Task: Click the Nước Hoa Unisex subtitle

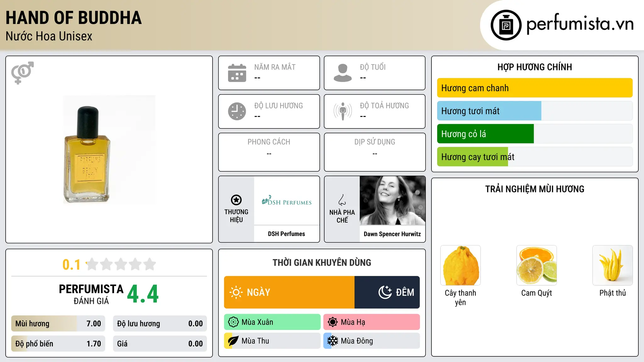Action: (49, 36)
